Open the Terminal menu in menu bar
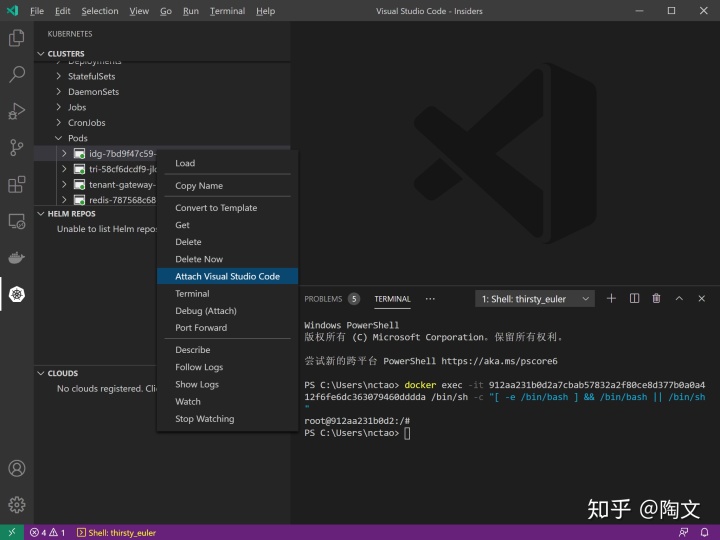720x540 pixels. pyautogui.click(x=227, y=11)
